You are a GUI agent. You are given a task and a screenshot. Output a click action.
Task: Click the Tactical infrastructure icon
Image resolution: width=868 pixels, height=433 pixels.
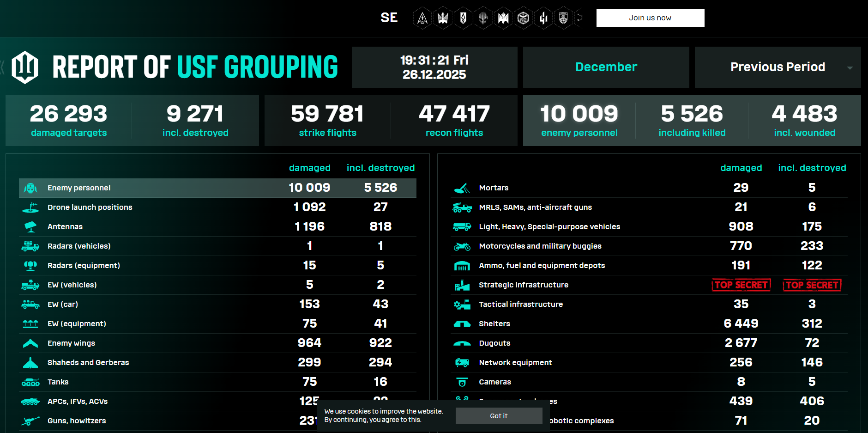pos(462,305)
